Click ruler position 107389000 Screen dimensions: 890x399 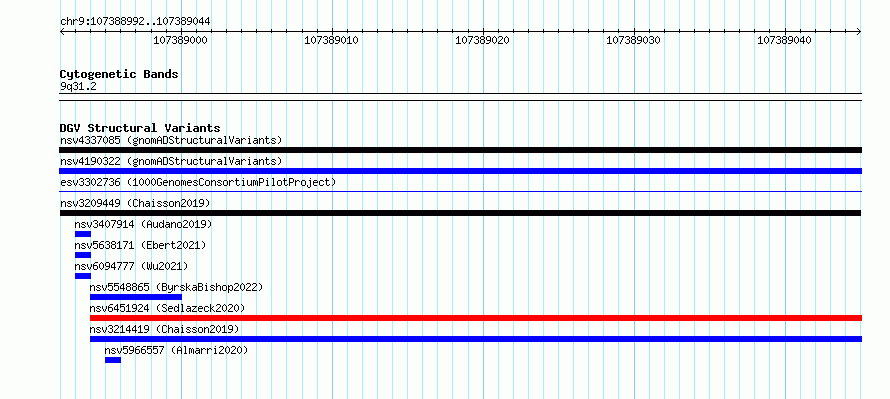(x=180, y=40)
